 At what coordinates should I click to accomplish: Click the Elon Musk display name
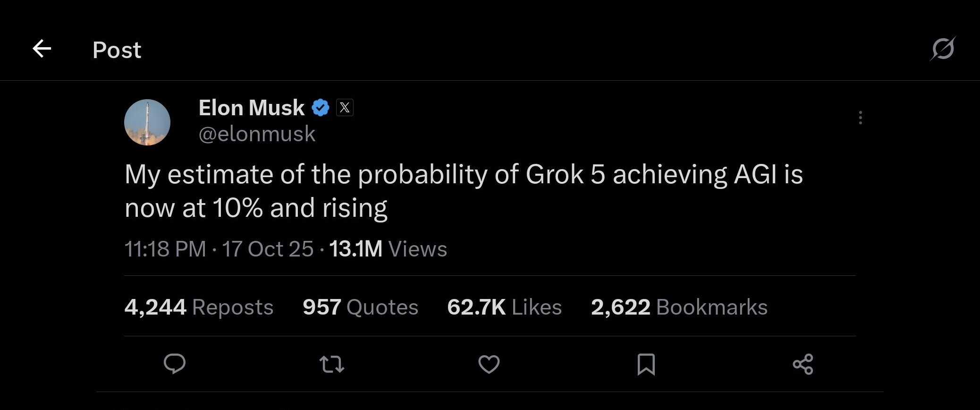click(x=251, y=108)
